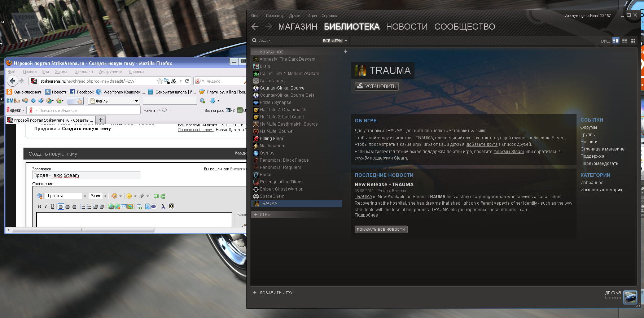Image resolution: width=644 pixels, height=318 pixels.
Task: Click insert image icon in editor
Action: (130, 206)
